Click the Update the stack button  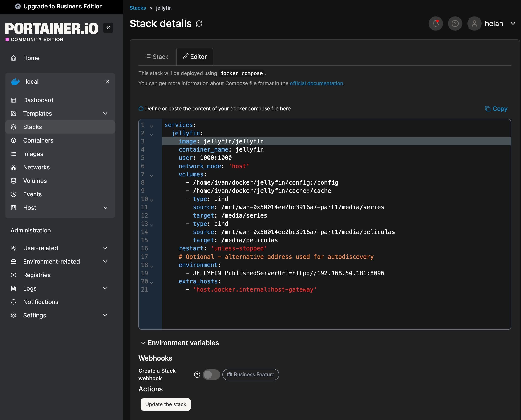point(165,404)
